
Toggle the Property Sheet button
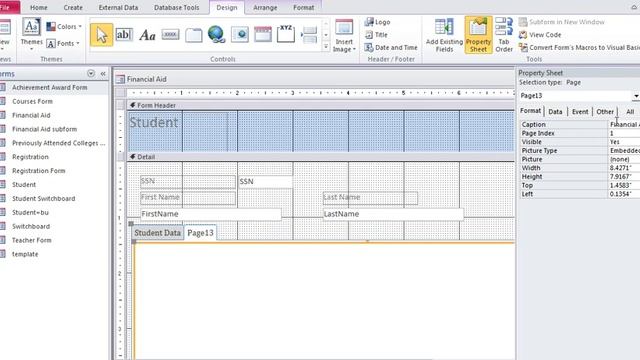478,35
